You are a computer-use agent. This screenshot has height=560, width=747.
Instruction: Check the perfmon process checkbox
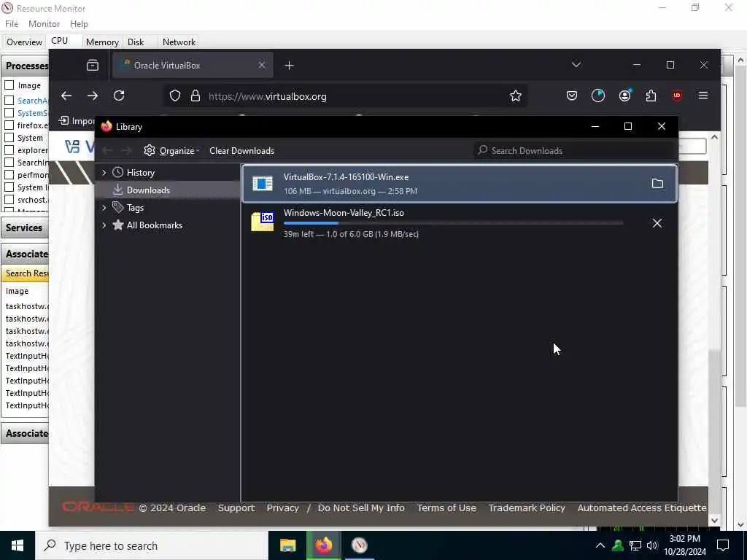[9, 175]
